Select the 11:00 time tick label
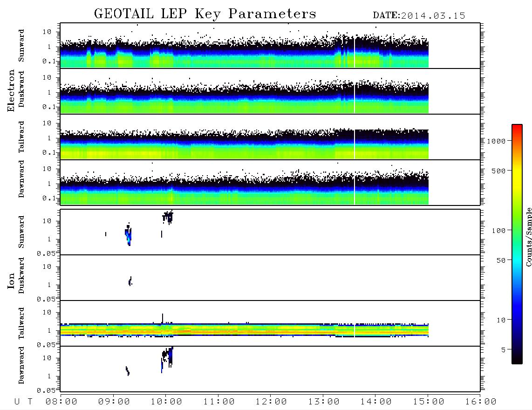This screenshot has width=532, height=410. coord(219,402)
